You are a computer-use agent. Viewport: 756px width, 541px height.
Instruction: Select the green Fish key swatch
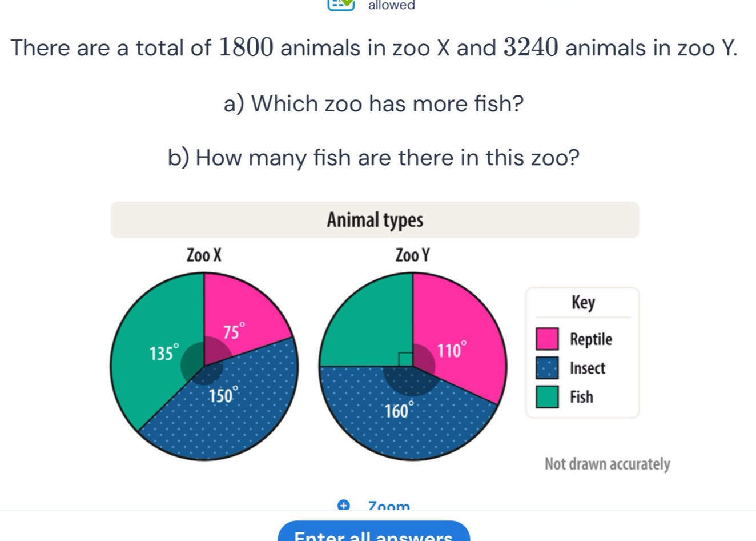546,397
